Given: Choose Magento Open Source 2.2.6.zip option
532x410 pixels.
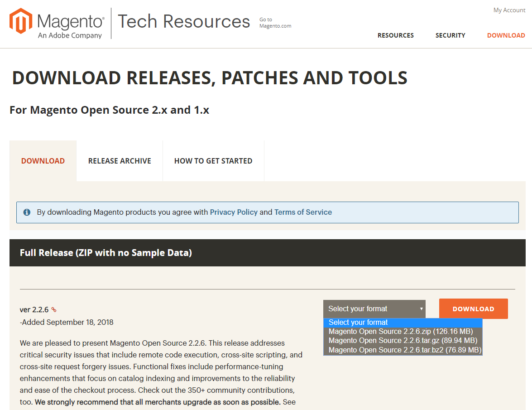Looking at the screenshot, I should tap(403, 332).
